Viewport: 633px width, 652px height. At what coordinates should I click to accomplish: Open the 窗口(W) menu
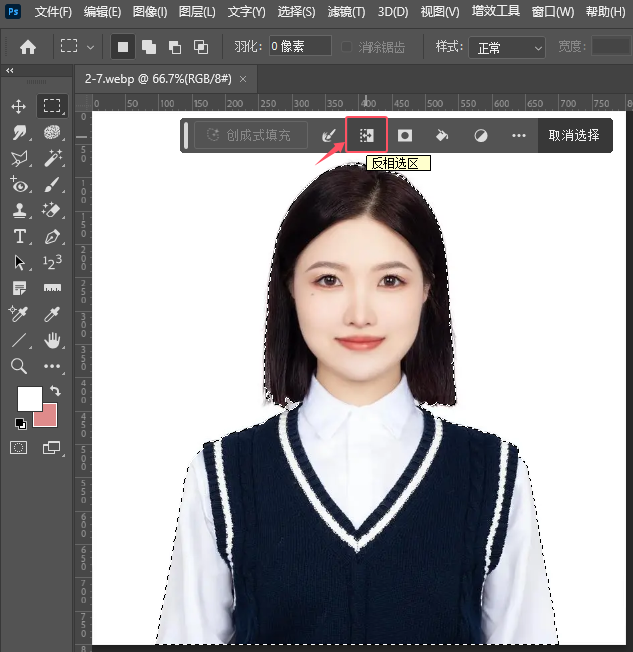553,12
